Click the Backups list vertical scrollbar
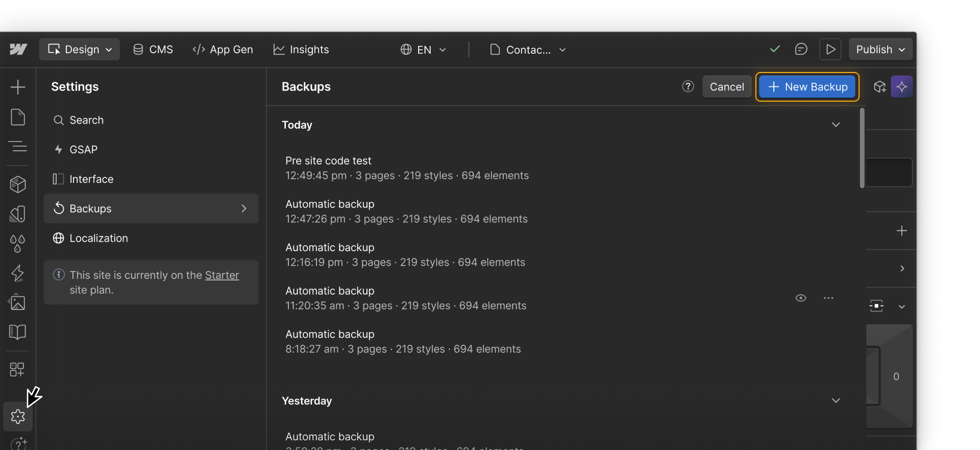 tap(862, 148)
